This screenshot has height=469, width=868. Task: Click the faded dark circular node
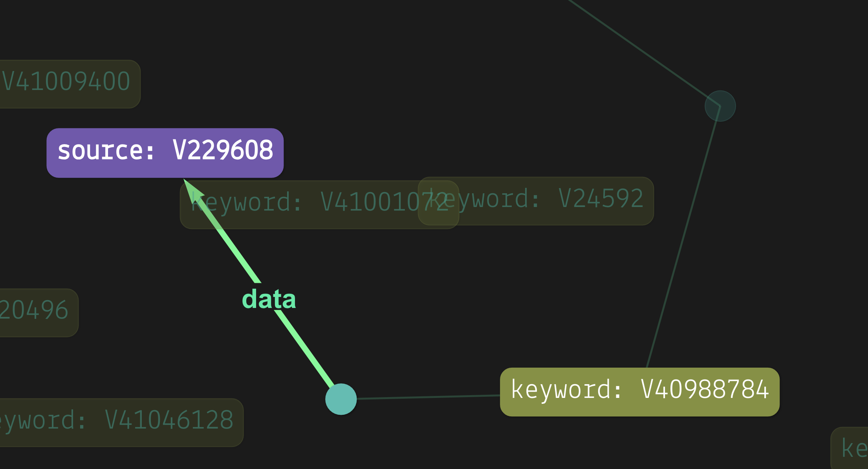[720, 106]
